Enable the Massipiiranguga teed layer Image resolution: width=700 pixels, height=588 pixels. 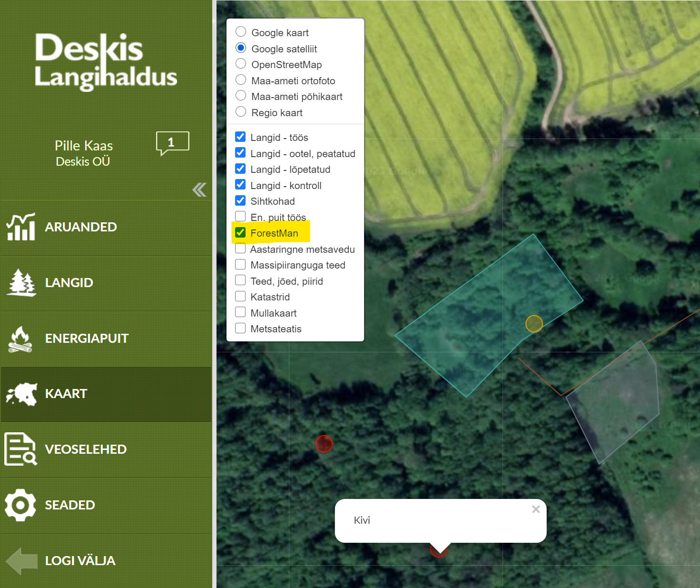tap(240, 264)
